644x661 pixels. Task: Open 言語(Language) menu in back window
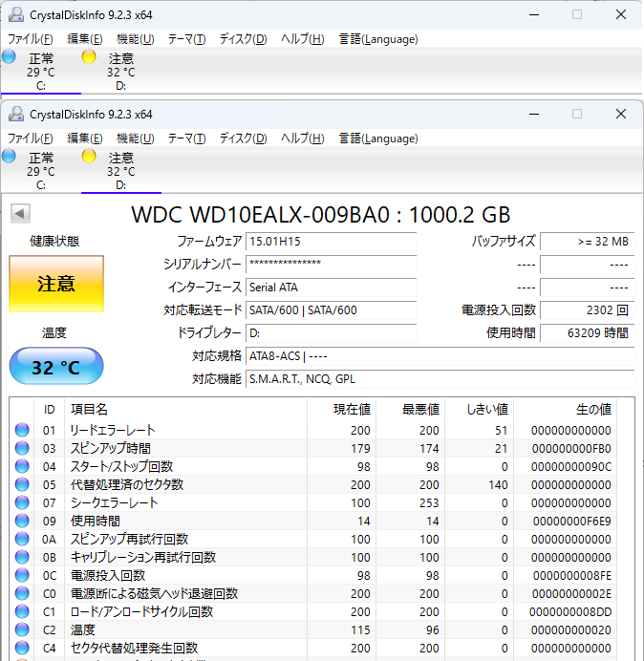point(378,39)
